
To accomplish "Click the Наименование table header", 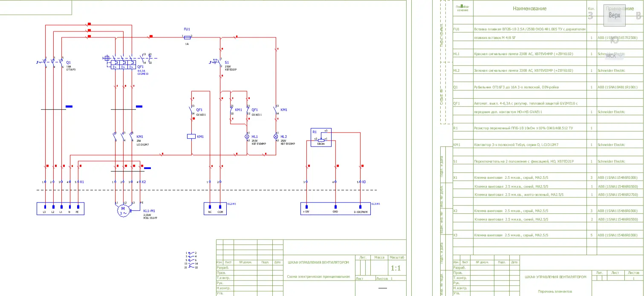I will click(x=529, y=8).
